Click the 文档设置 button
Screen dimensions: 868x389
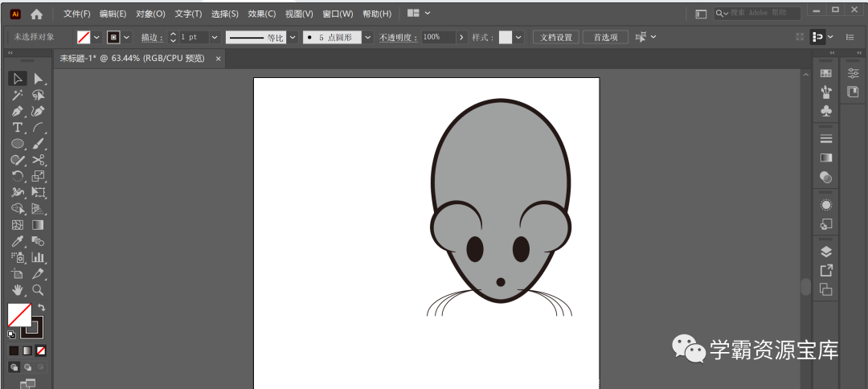pyautogui.click(x=555, y=37)
